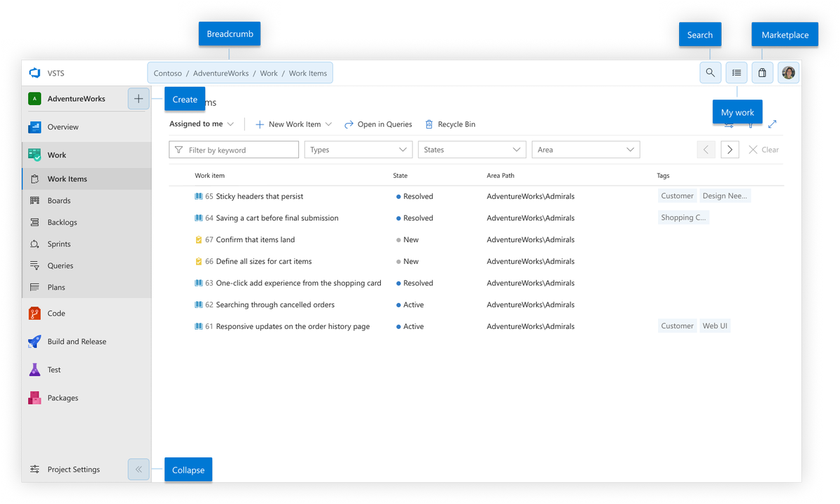This screenshot has width=840, height=504.
Task: Click Contoso in the breadcrumb
Action: (168, 73)
